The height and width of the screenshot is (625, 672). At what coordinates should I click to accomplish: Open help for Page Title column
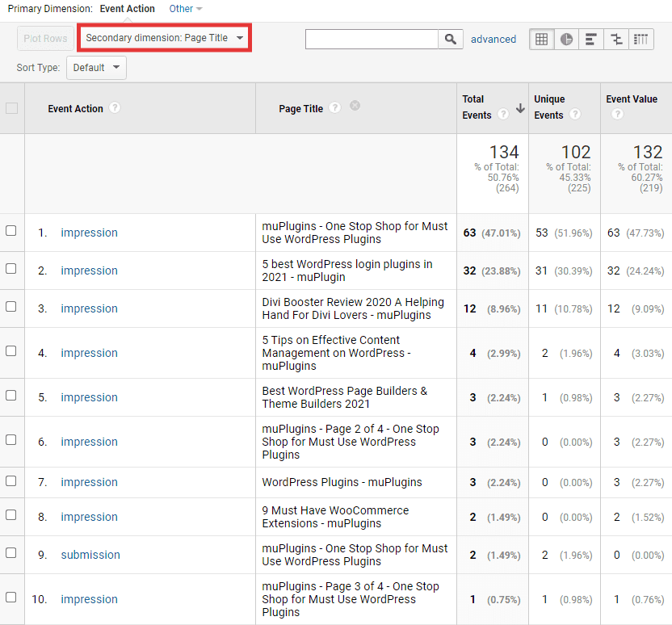click(x=334, y=107)
